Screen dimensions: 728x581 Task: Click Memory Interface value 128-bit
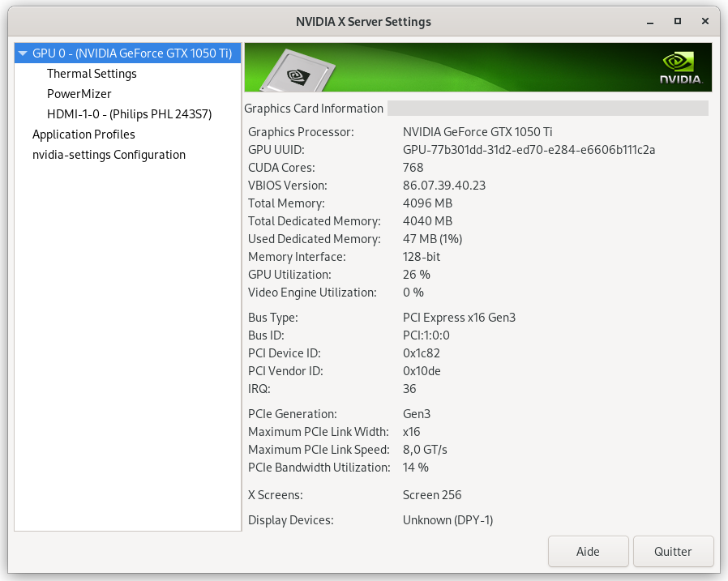[x=421, y=257]
